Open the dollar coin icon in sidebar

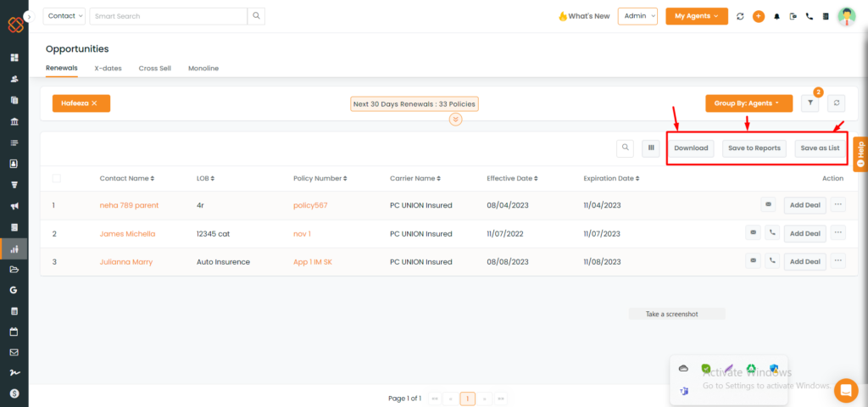(14, 393)
